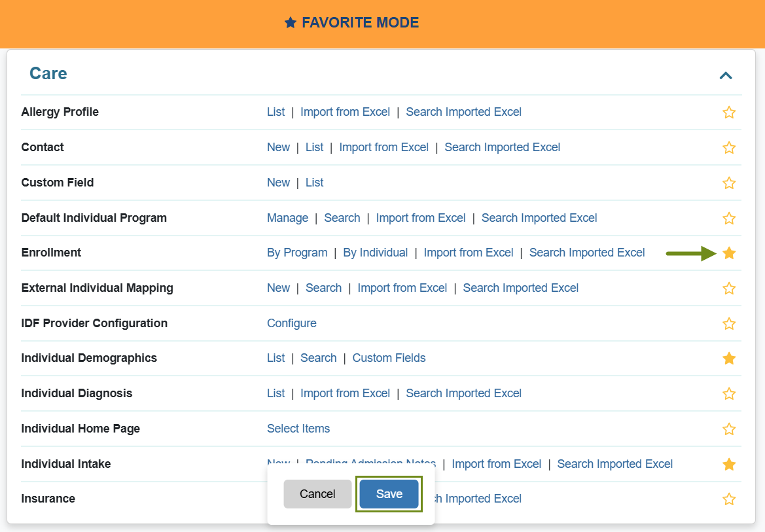The width and height of the screenshot is (765, 532).
Task: Star the Individual Home Page row
Action: tap(729, 429)
